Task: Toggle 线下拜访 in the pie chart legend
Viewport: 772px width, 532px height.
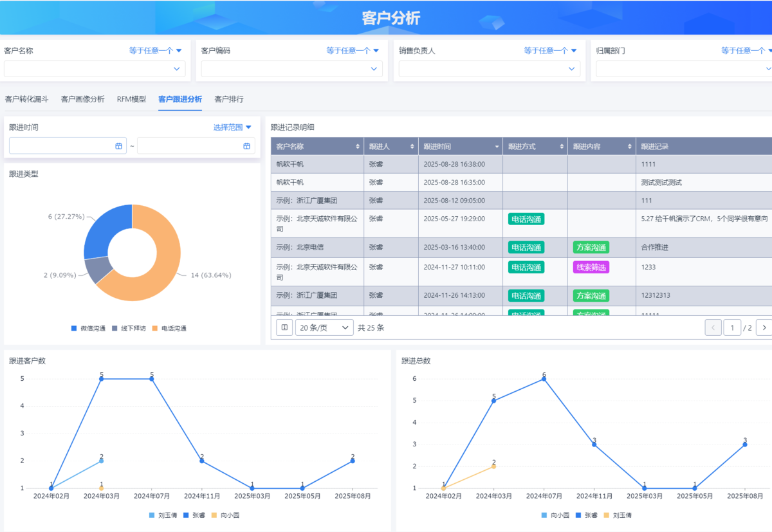Action: (x=129, y=329)
